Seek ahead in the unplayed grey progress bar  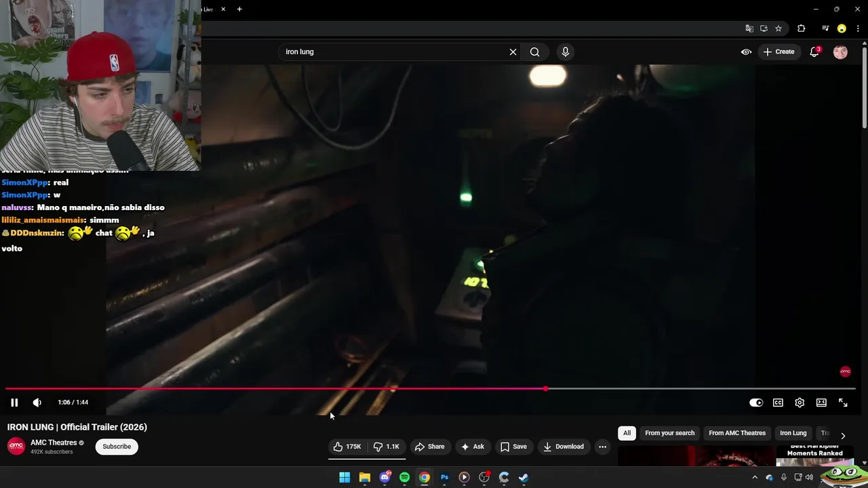coord(702,389)
